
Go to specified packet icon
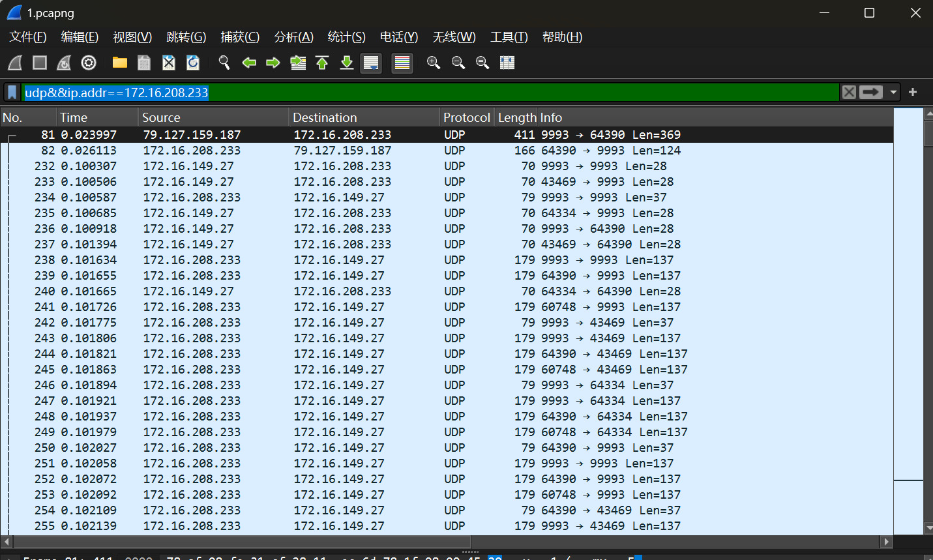(x=298, y=63)
